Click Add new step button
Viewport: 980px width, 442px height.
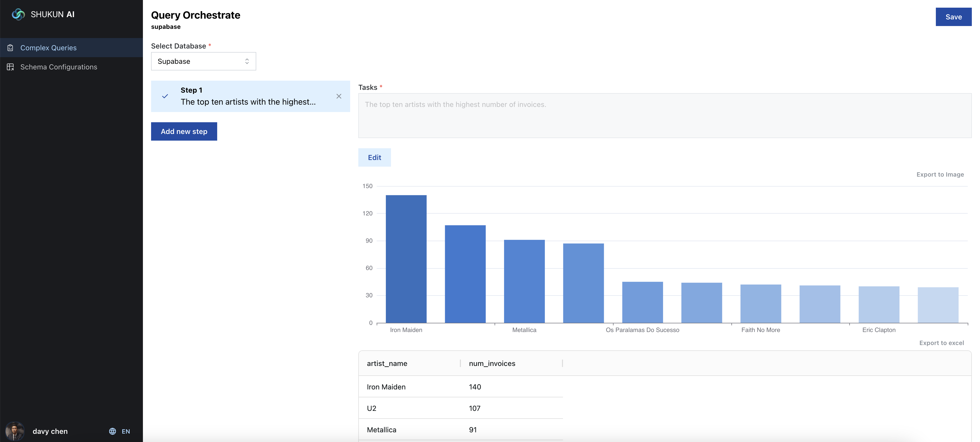click(x=184, y=131)
